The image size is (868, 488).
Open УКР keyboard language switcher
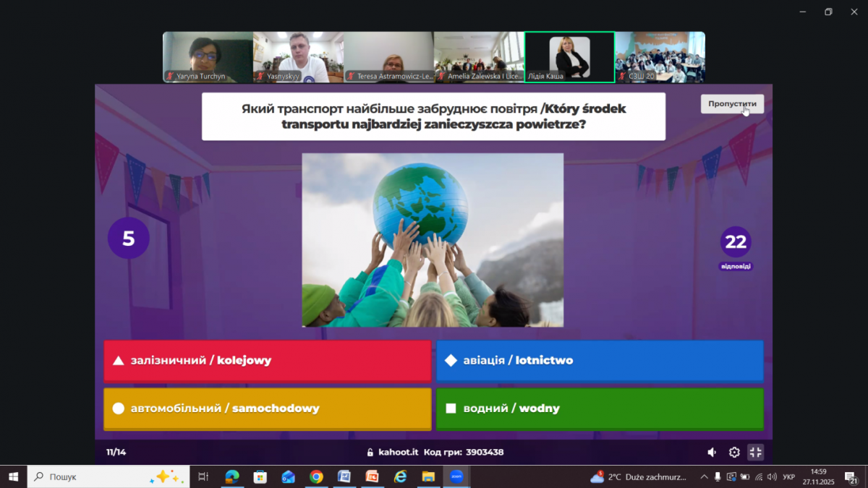coord(789,477)
